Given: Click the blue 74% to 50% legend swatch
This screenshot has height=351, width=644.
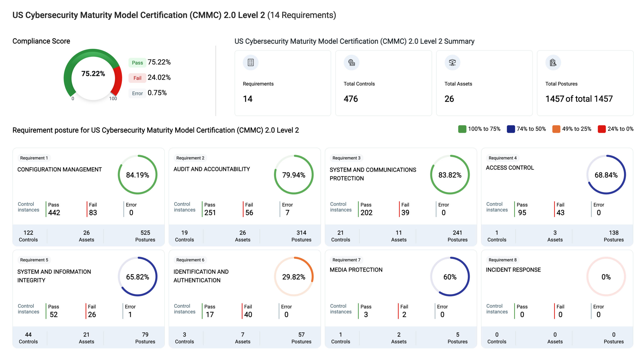Looking at the screenshot, I should tap(511, 129).
